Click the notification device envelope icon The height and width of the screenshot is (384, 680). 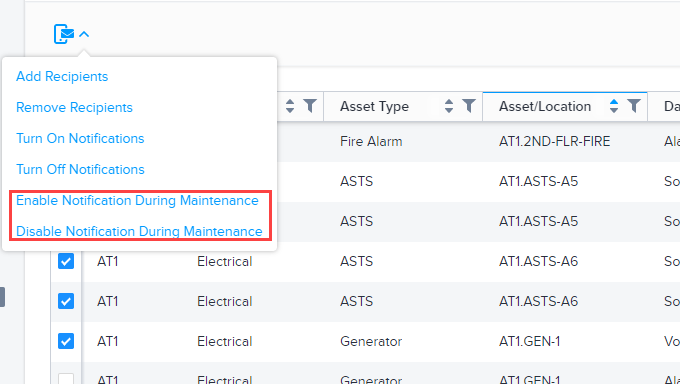(64, 34)
